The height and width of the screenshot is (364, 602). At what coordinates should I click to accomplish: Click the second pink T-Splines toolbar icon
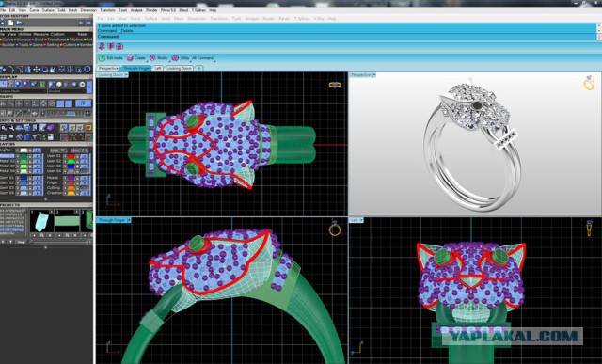pos(111,47)
